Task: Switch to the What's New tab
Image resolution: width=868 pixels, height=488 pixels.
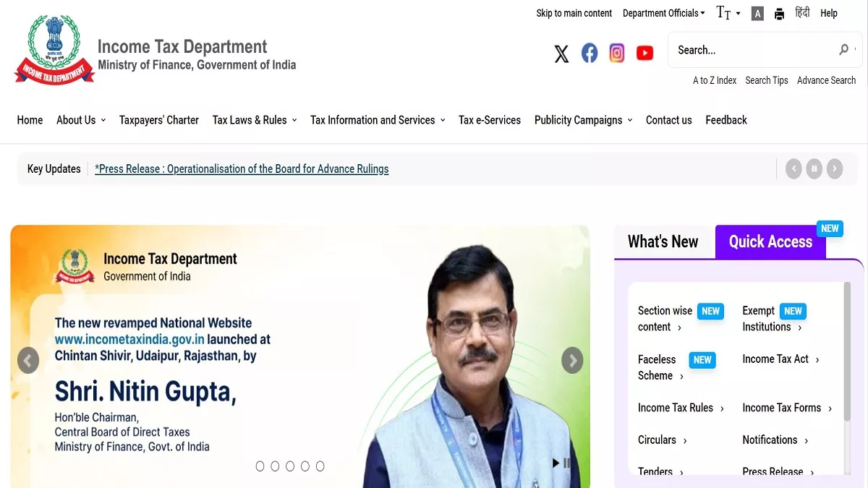Action: coord(663,241)
